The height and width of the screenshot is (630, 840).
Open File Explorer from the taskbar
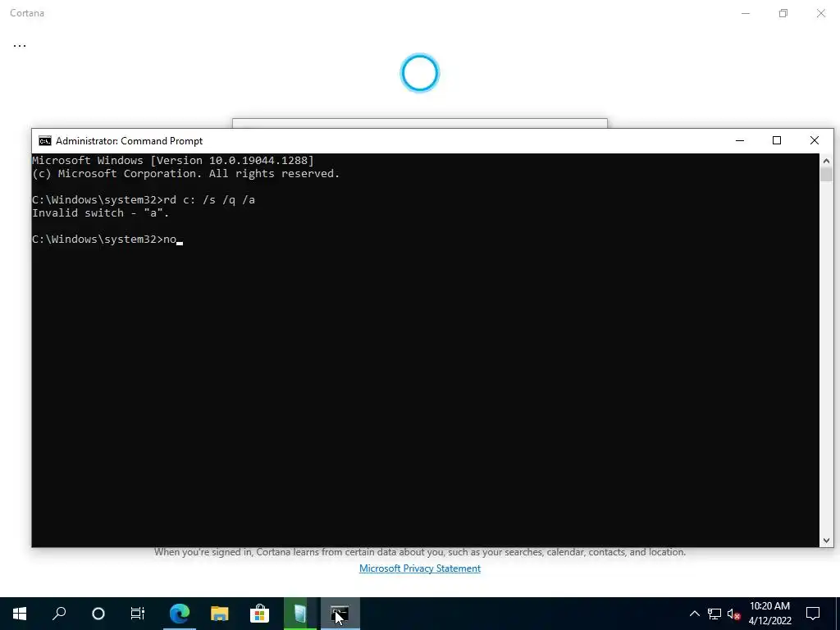(219, 614)
